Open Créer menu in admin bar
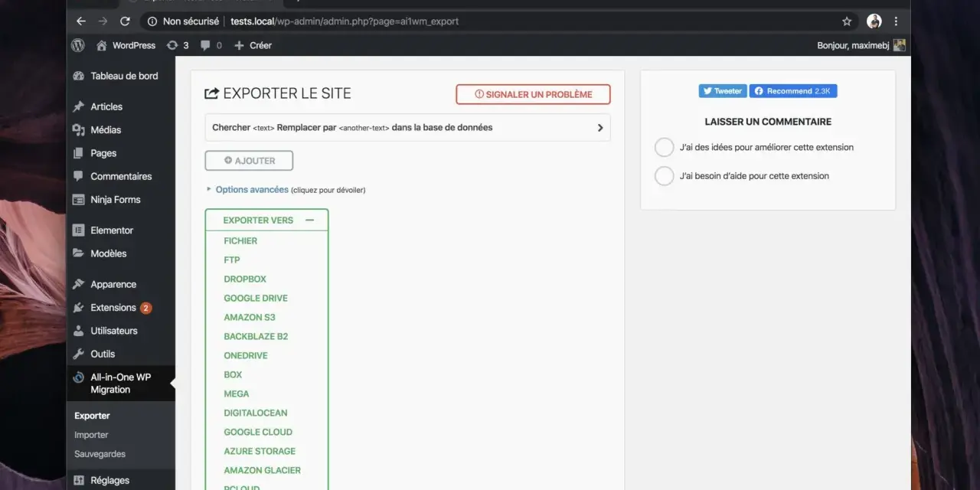The height and width of the screenshot is (490, 980). (x=253, y=45)
